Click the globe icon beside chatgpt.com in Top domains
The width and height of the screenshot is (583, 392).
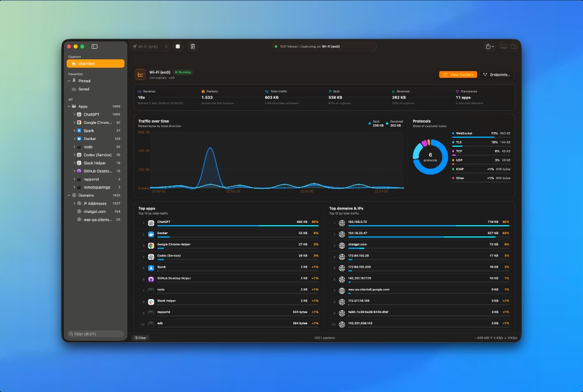click(342, 246)
